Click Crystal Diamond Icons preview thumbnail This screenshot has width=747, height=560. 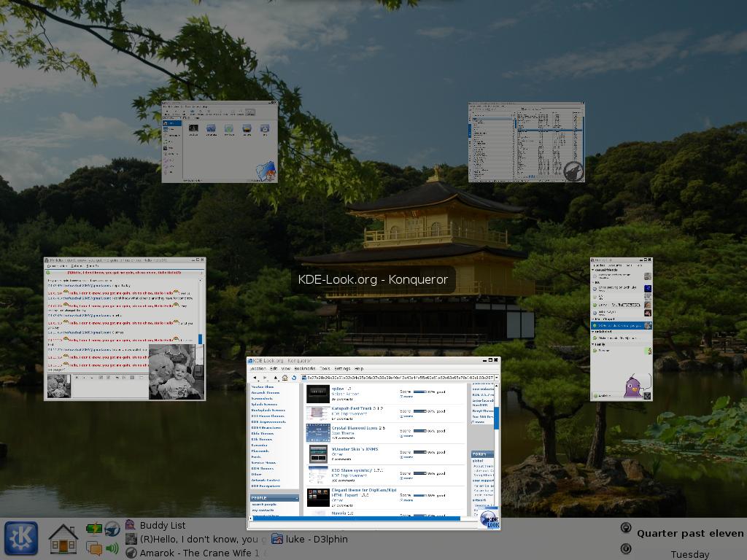(318, 433)
